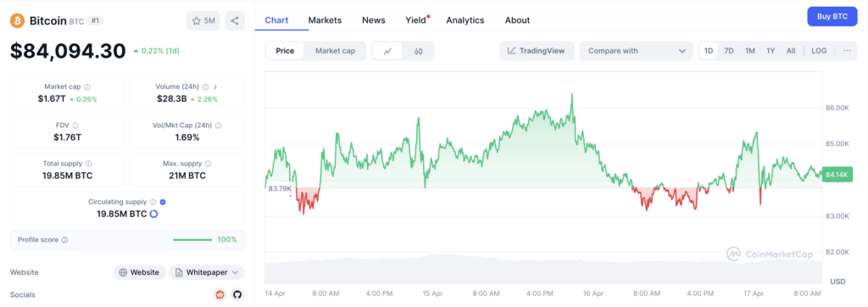Enable LOG scale

coord(819,50)
